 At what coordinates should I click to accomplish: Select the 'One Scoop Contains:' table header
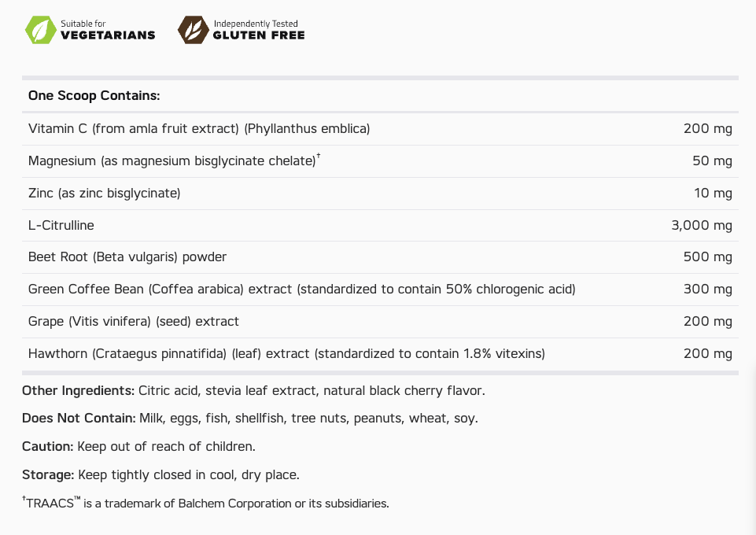click(x=94, y=96)
